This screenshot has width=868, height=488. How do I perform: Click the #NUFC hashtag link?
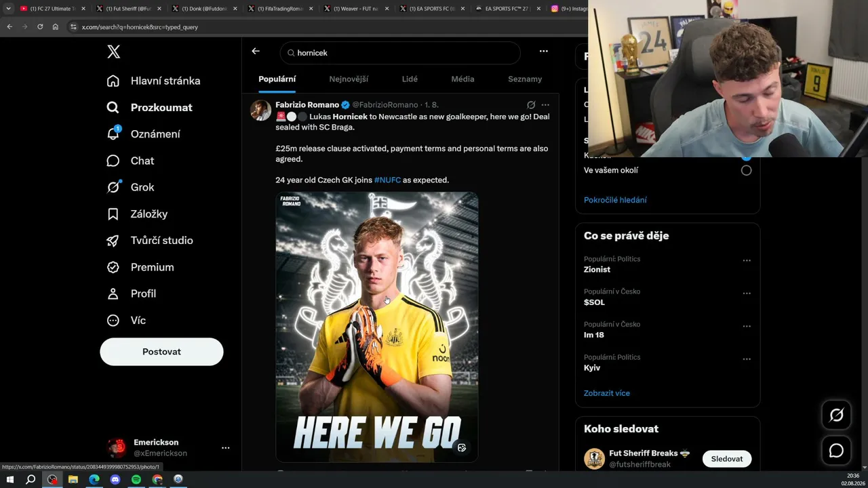[387, 180]
